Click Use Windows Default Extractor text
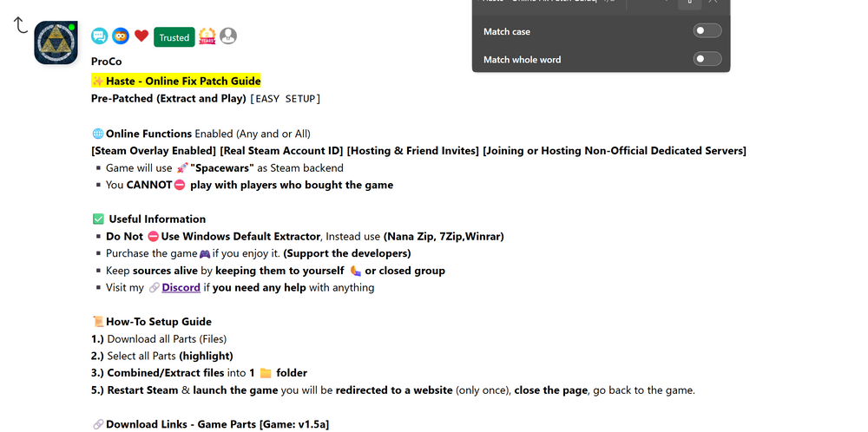This screenshot has width=868, height=432. click(x=240, y=236)
